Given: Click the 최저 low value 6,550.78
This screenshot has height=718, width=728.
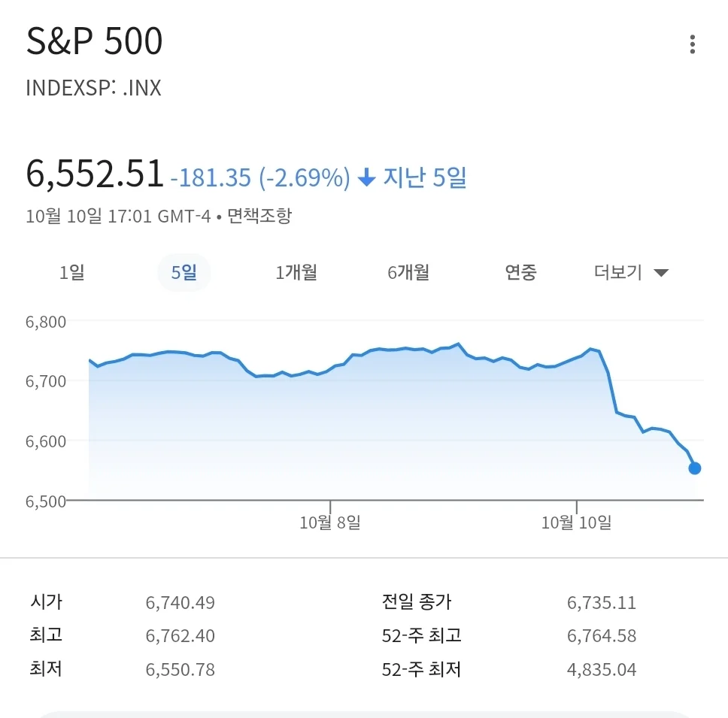Looking at the screenshot, I should [180, 669].
